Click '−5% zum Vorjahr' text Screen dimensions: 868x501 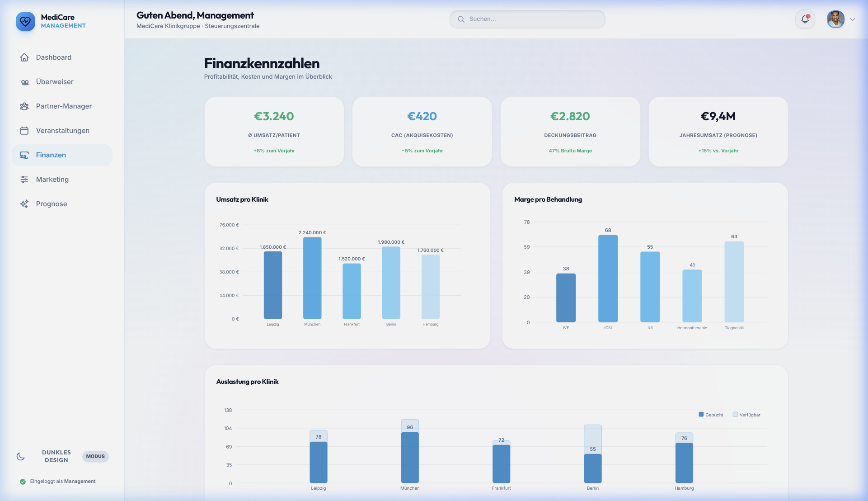coord(422,151)
